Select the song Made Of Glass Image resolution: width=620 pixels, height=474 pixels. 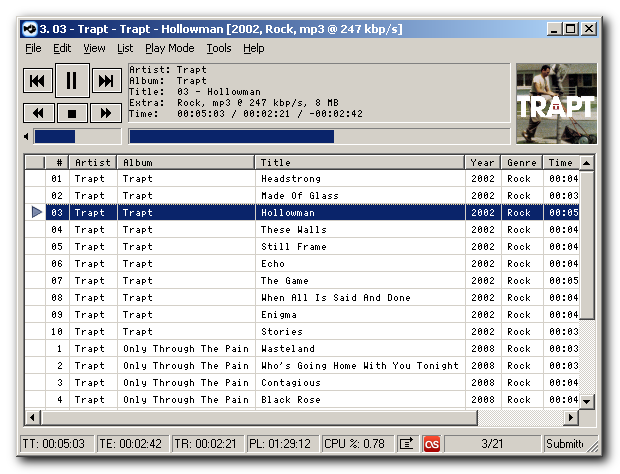pos(302,196)
